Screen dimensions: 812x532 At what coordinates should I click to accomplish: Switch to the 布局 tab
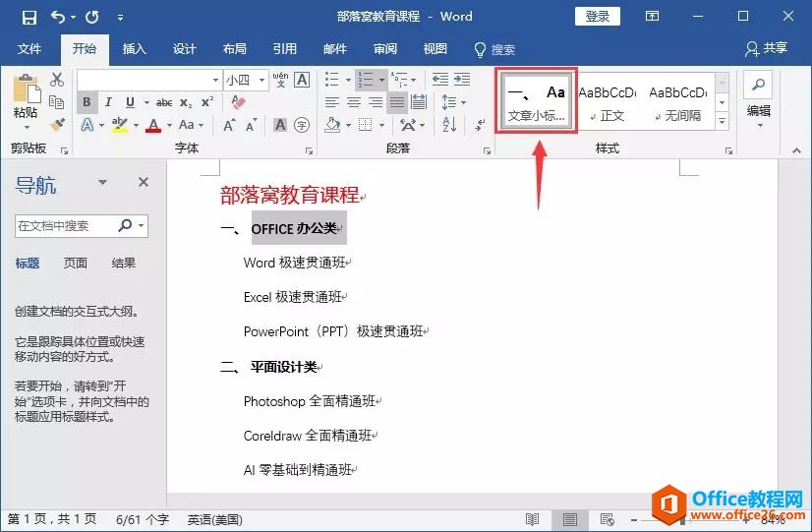235,49
